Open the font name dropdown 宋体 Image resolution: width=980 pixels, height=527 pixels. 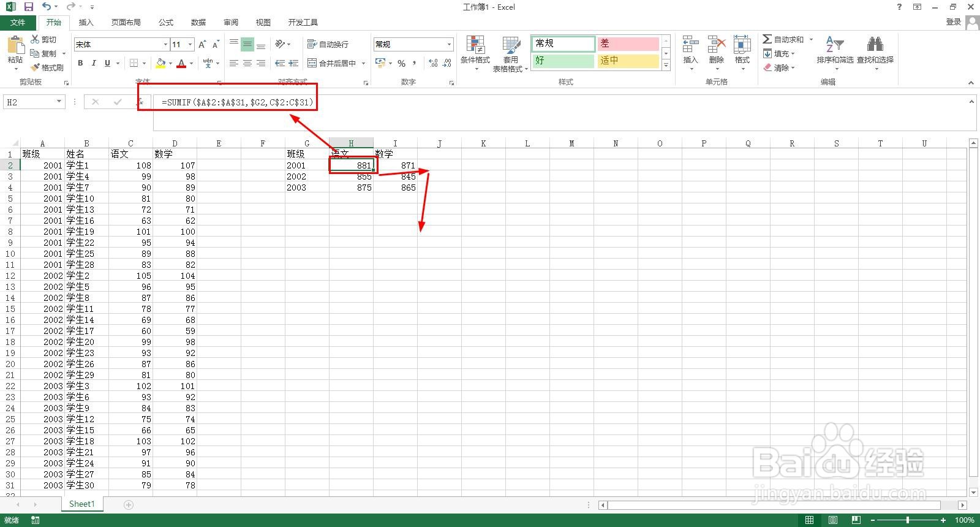(165, 44)
